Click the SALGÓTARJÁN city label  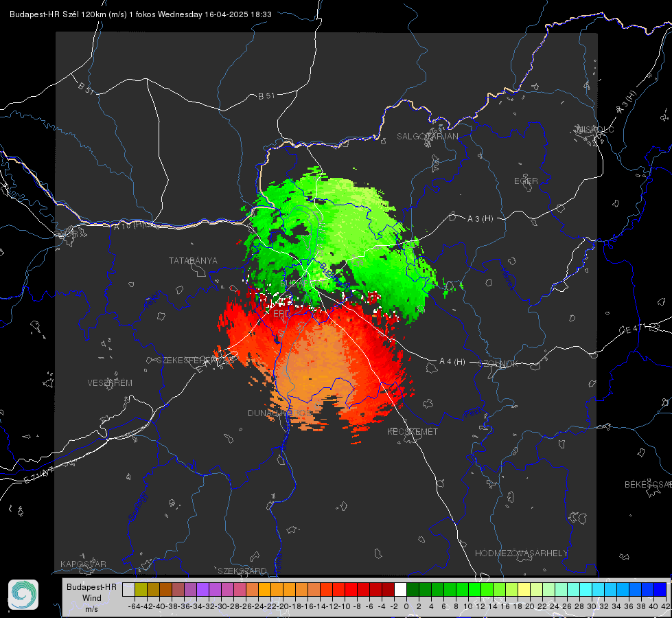pos(427,137)
